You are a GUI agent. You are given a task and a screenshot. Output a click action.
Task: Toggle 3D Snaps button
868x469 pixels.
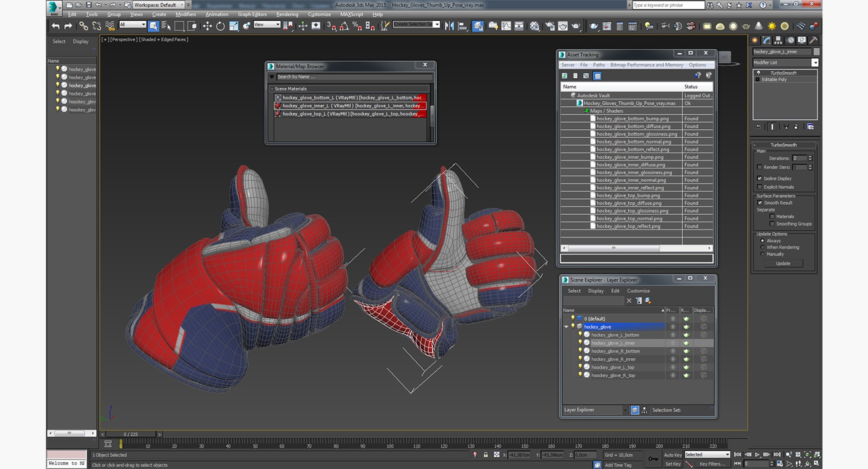click(331, 26)
